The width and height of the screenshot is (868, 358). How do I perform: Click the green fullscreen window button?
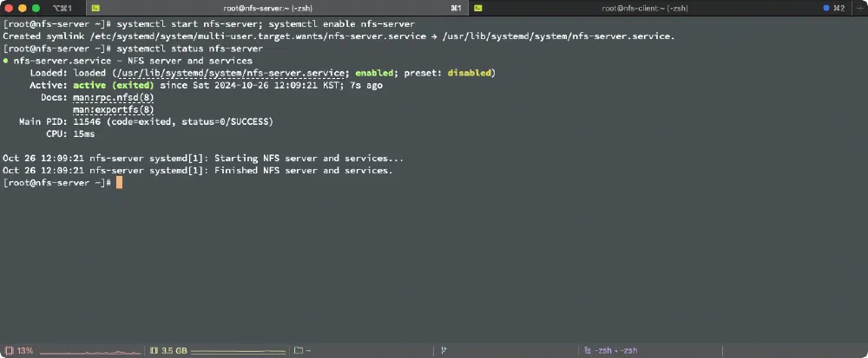click(36, 8)
